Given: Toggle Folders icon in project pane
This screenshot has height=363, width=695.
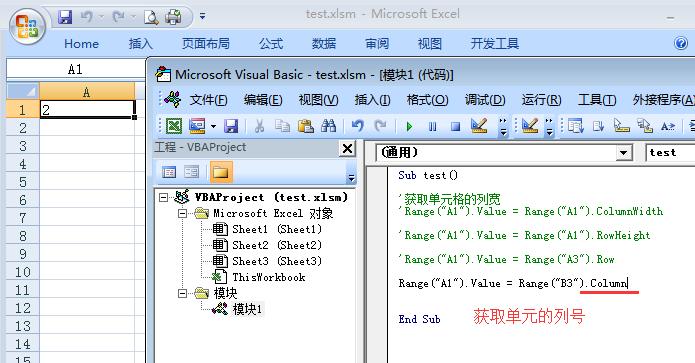Looking at the screenshot, I should coord(220,172).
